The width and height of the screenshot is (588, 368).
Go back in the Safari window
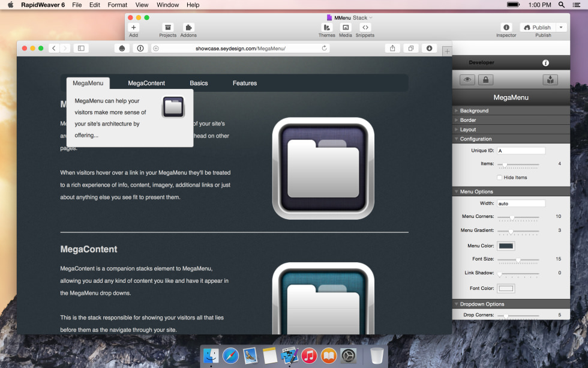(x=54, y=48)
